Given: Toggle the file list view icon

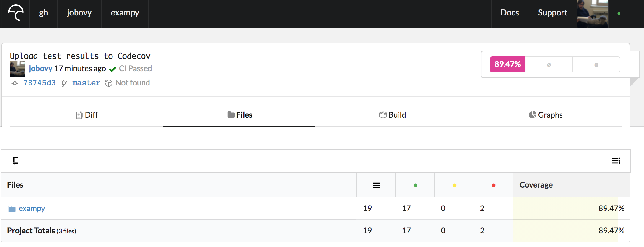Looking at the screenshot, I should pyautogui.click(x=616, y=161).
